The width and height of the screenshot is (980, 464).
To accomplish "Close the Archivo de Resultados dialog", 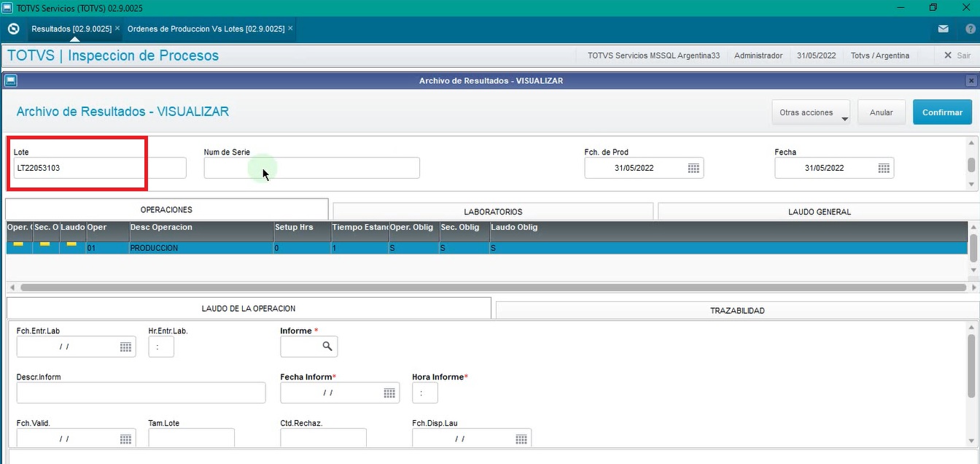I will (x=971, y=81).
